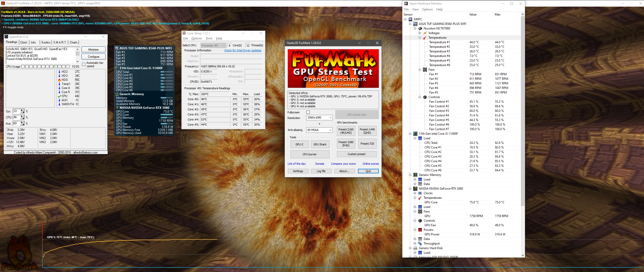Screen dimensions: 644x272
Task: Click the Settings button in FurMark
Action: click(x=298, y=171)
